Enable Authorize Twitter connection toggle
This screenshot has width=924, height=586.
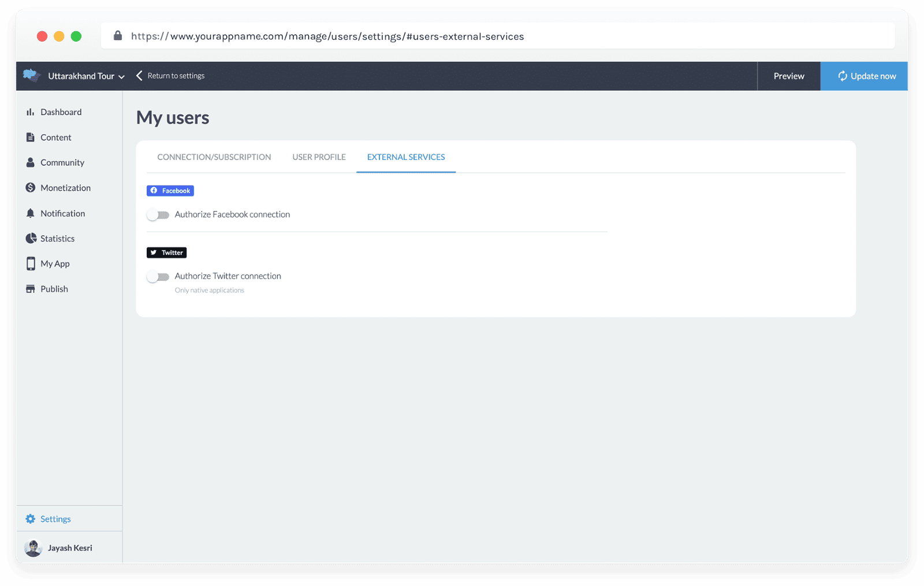click(x=158, y=277)
